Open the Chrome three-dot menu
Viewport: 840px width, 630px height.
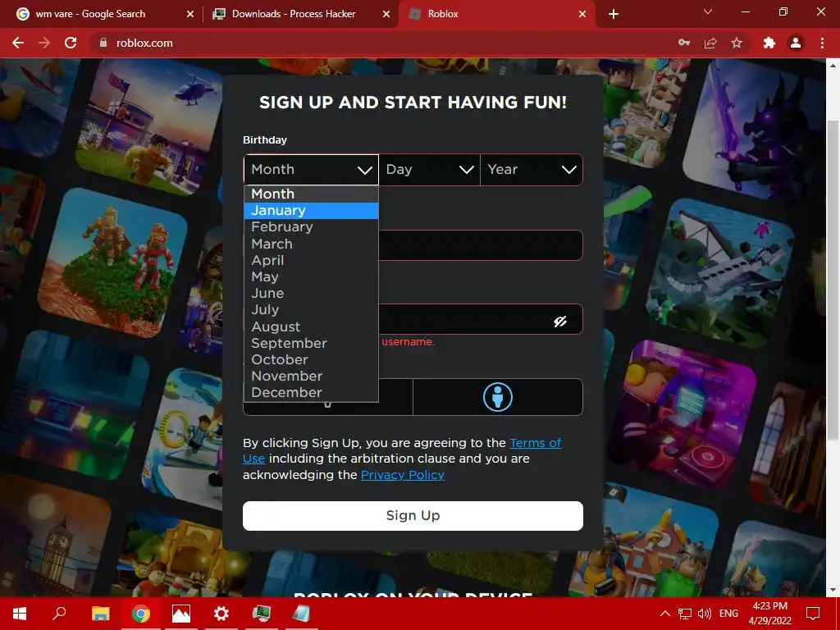[x=822, y=43]
